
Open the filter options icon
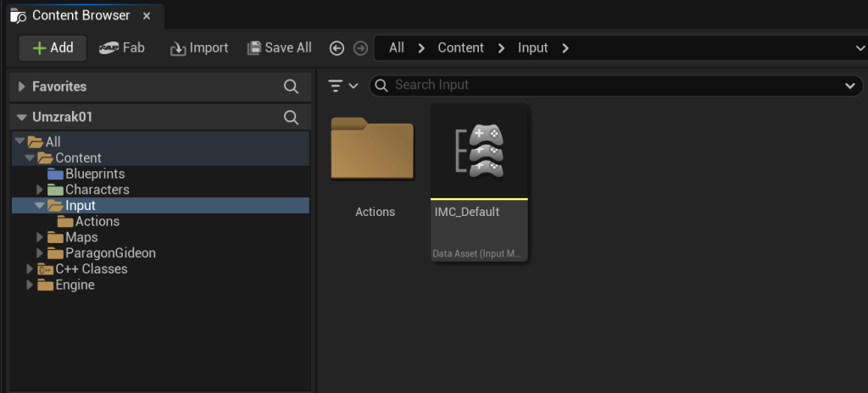pos(343,86)
